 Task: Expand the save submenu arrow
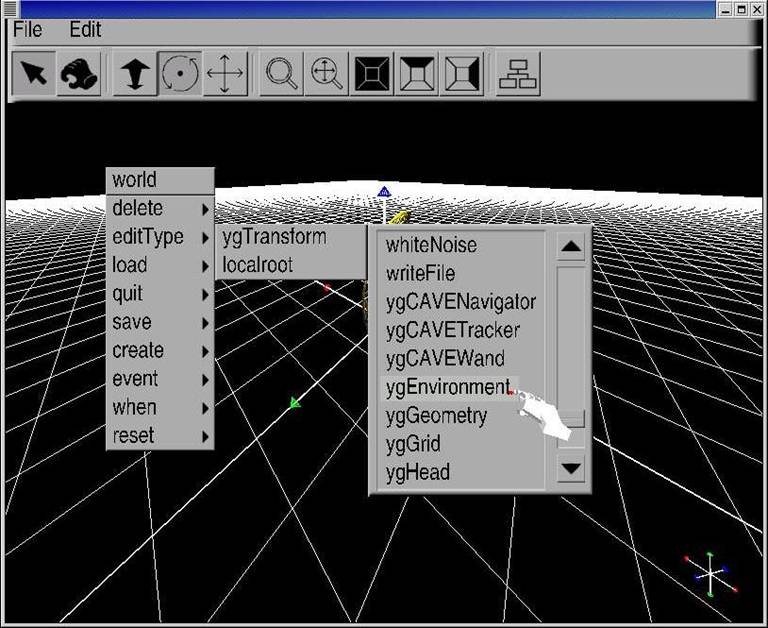coord(206,323)
